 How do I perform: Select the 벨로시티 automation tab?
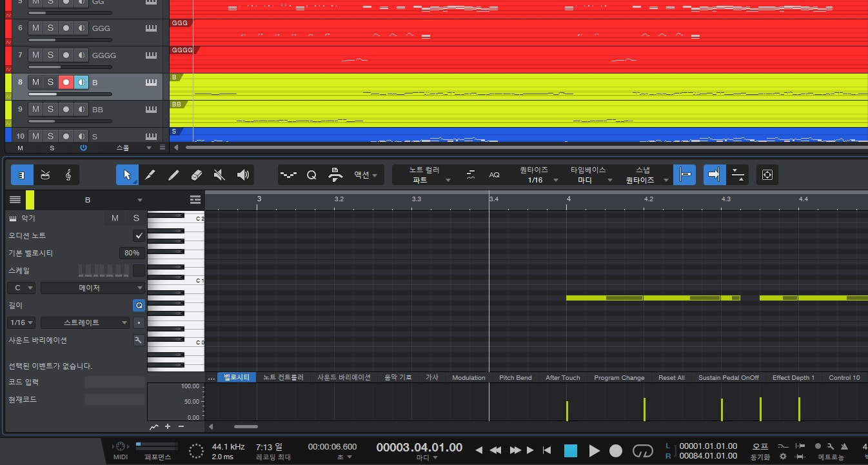tap(237, 377)
